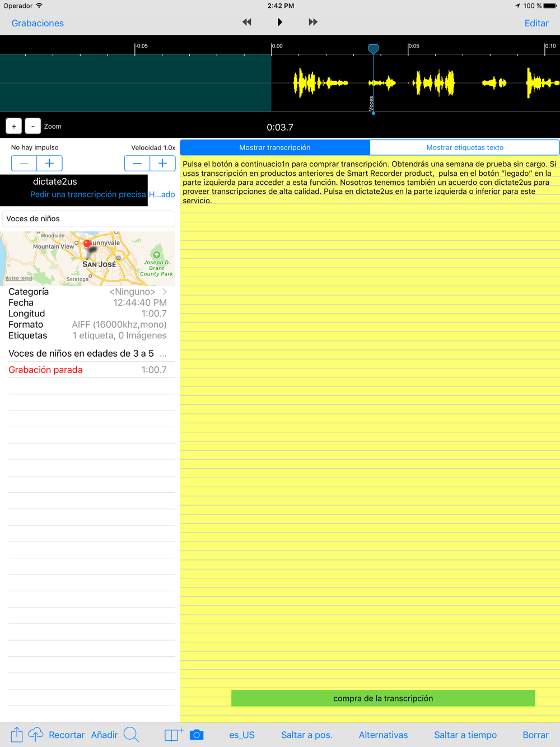Change the es_US transcription language
Viewport: 560px width, 747px height.
tap(242, 735)
